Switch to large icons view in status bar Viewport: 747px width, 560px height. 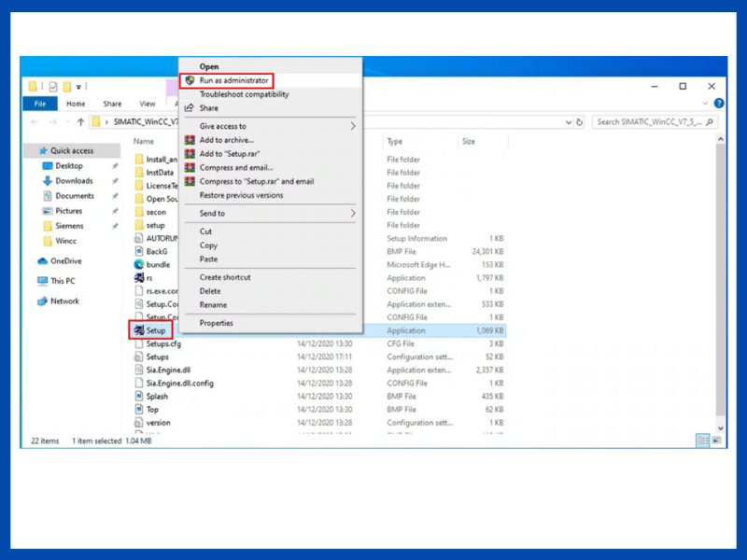point(718,441)
